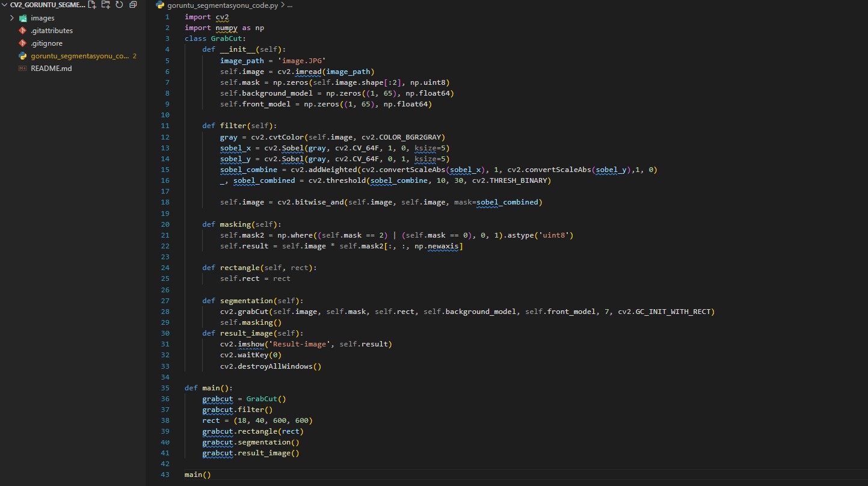Collapse the CV2_GORUNTU_SEGME... project section
Image resolution: width=868 pixels, height=486 pixels.
(5, 5)
